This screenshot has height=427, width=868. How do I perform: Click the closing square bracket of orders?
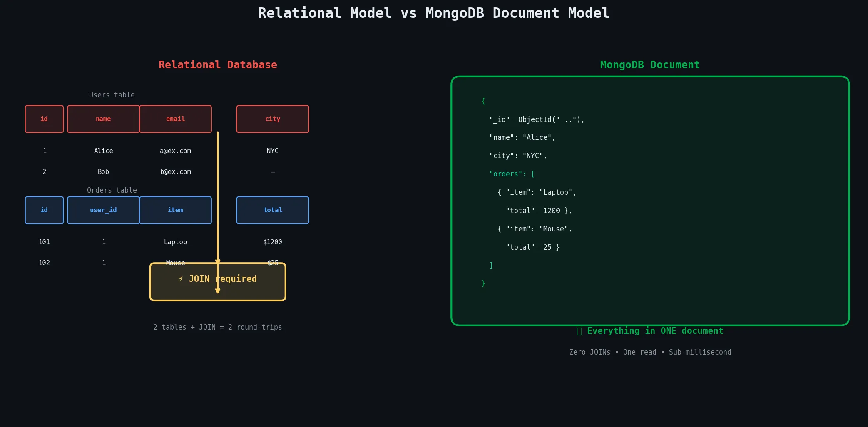(x=491, y=265)
